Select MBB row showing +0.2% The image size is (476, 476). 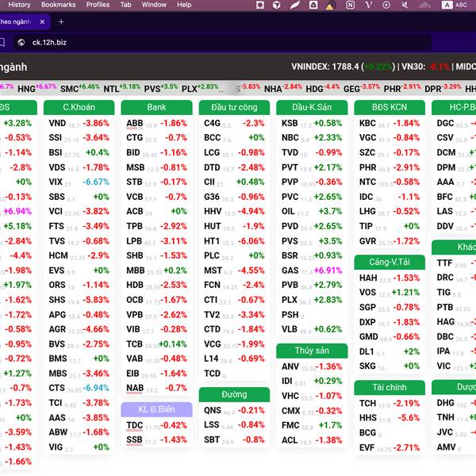click(x=156, y=271)
